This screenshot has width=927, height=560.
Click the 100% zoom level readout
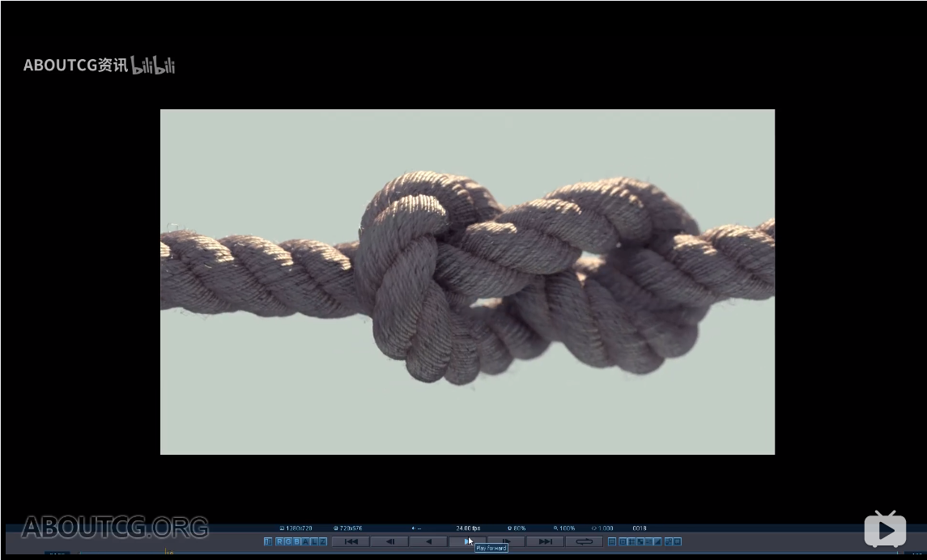click(564, 528)
